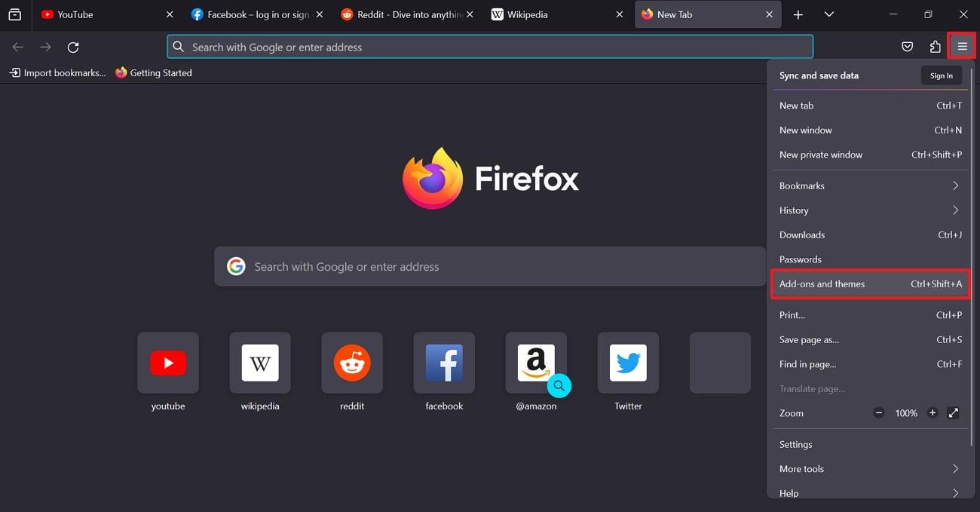Open the @amazon shortcut tile
Viewport: 980px width, 512px height.
coord(536,363)
